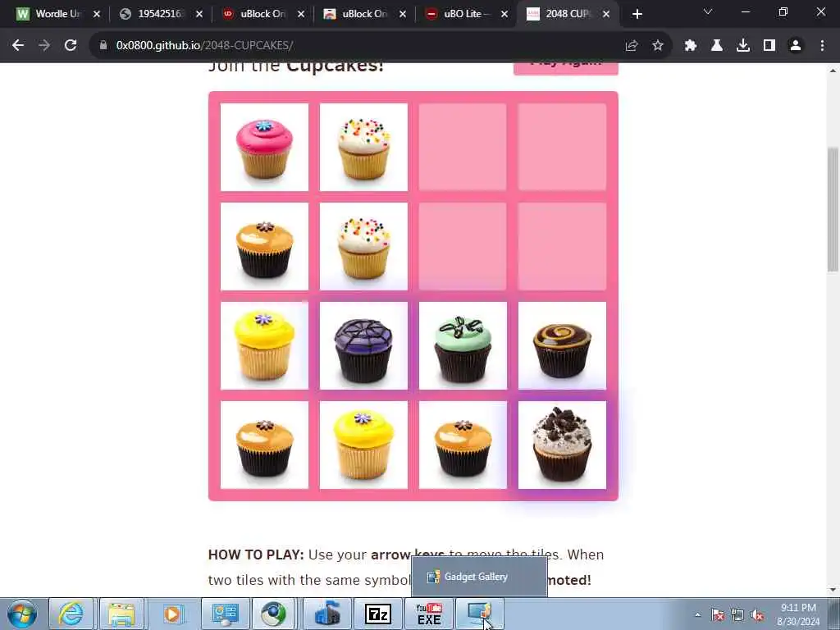The width and height of the screenshot is (840, 630).
Task: Open Chrome Labs flask icon
Action: click(717, 46)
